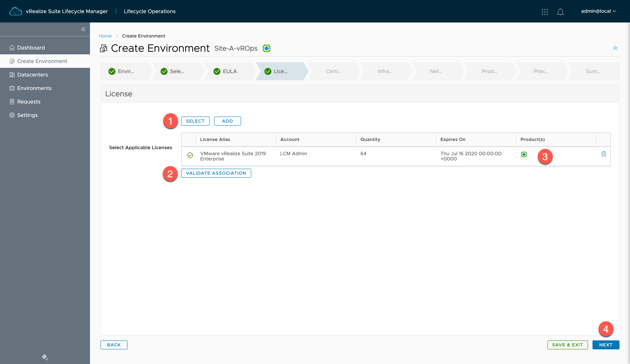
Task: Open the admin@local user dropdown
Action: [598, 11]
